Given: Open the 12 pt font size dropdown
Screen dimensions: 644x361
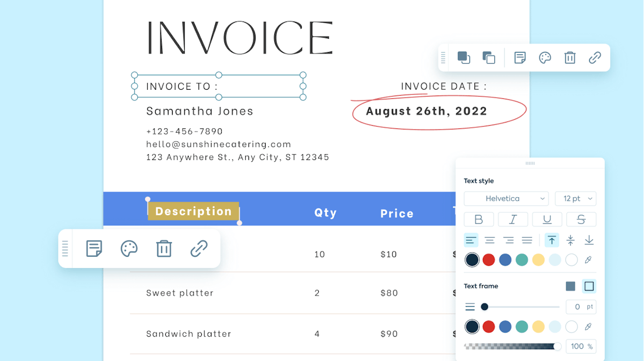Looking at the screenshot, I should pos(576,199).
